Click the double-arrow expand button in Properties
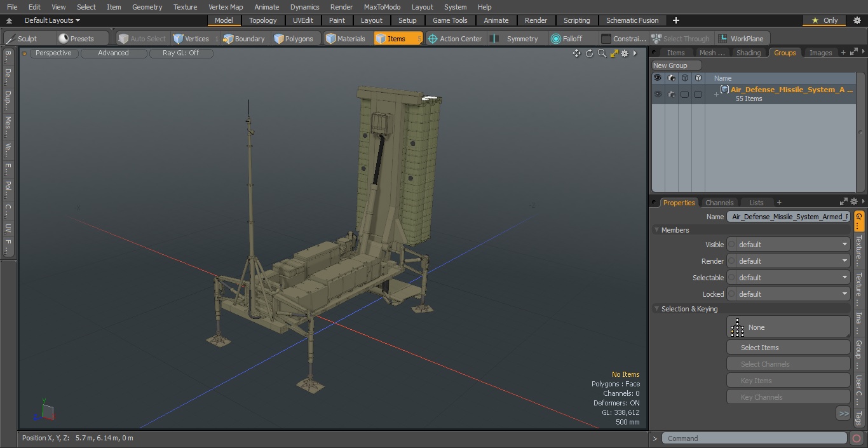 click(x=843, y=414)
